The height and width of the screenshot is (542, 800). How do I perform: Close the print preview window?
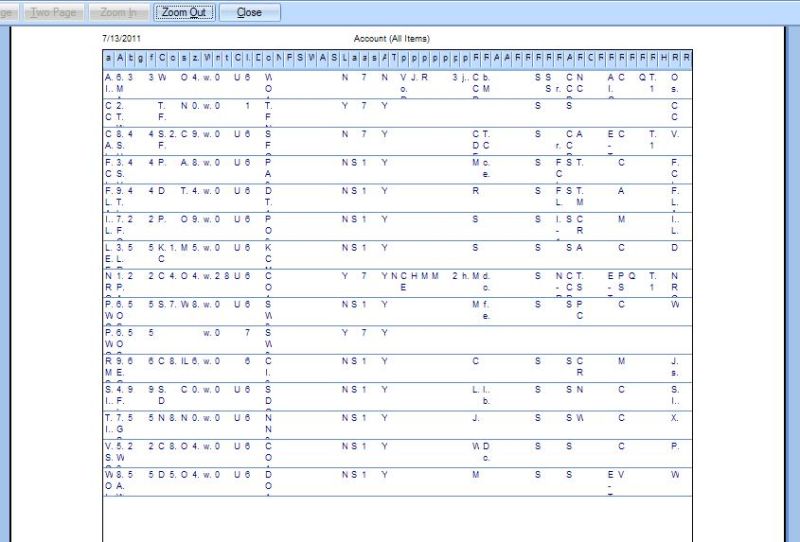(x=249, y=12)
